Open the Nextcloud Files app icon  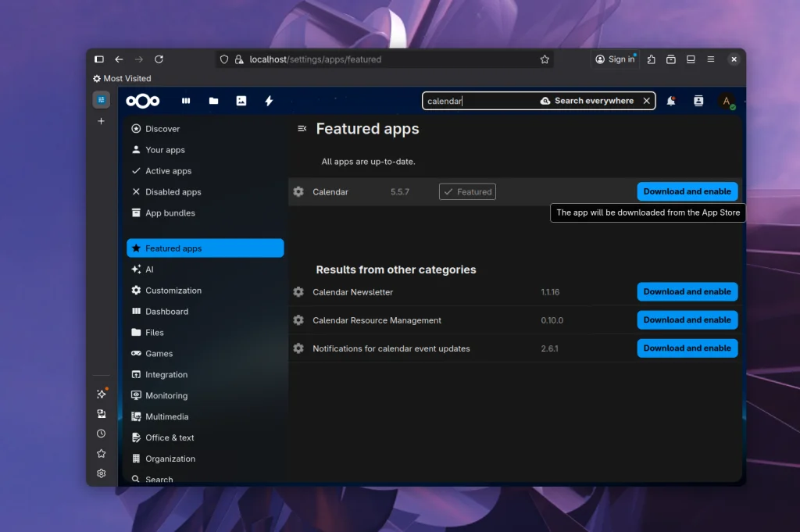tap(213, 101)
